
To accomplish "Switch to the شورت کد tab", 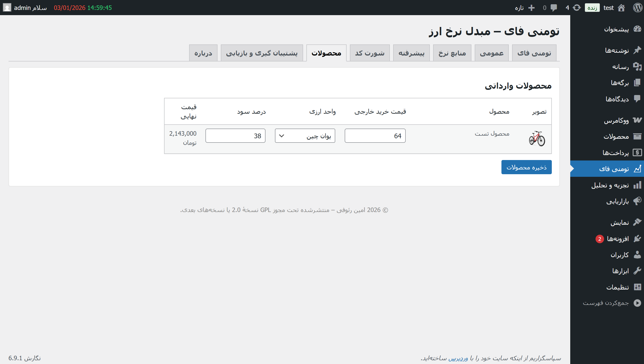I will pyautogui.click(x=370, y=53).
